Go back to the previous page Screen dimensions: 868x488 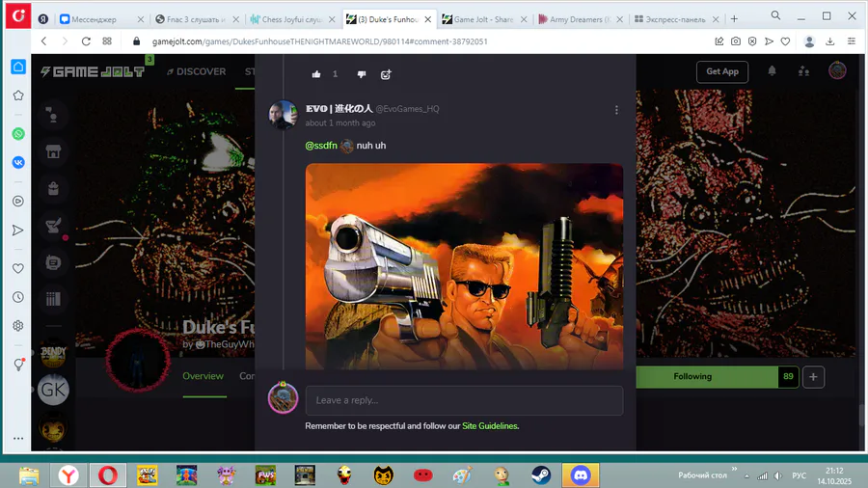(x=43, y=41)
